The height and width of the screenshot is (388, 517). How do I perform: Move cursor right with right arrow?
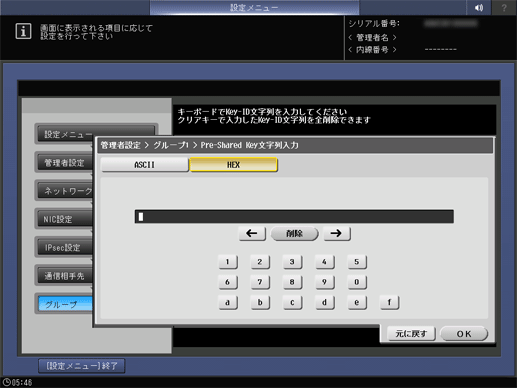(337, 233)
